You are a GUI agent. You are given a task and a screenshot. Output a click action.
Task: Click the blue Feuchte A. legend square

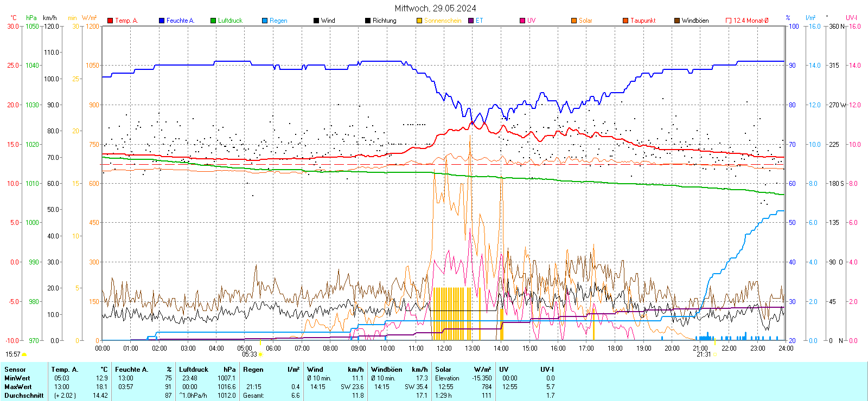[x=162, y=21]
